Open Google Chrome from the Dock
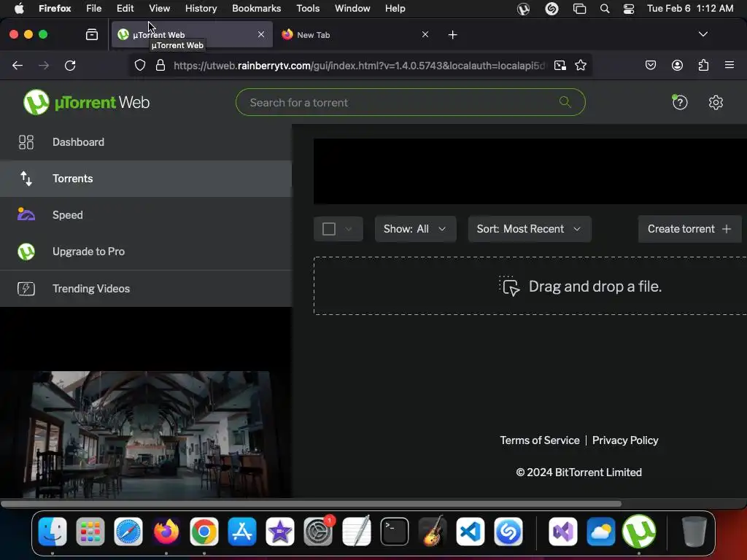This screenshot has width=747, height=560. click(x=204, y=532)
